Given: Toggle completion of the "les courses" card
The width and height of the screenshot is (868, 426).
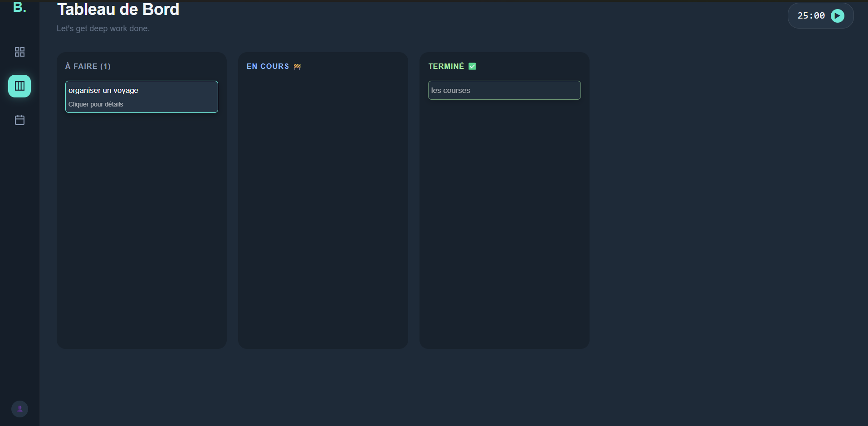Looking at the screenshot, I should point(504,90).
